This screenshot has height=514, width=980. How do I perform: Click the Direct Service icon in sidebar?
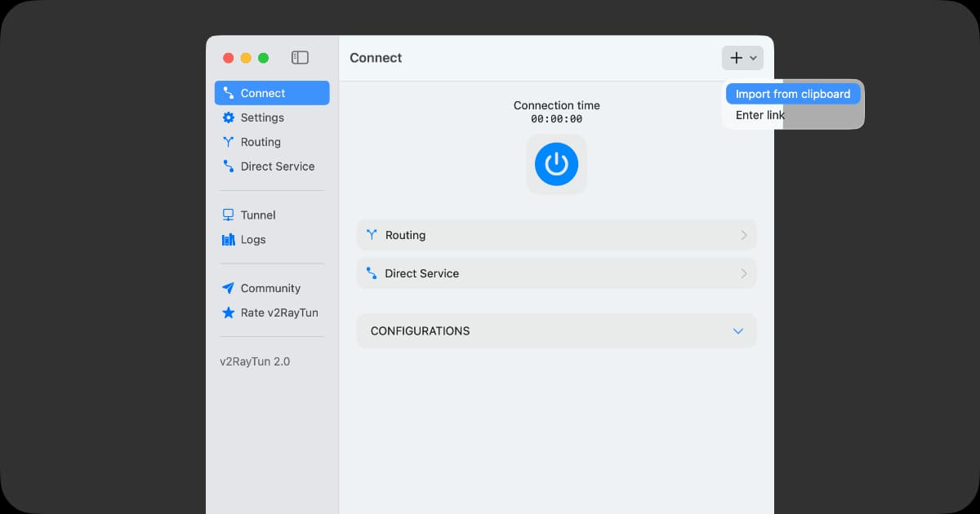[229, 166]
